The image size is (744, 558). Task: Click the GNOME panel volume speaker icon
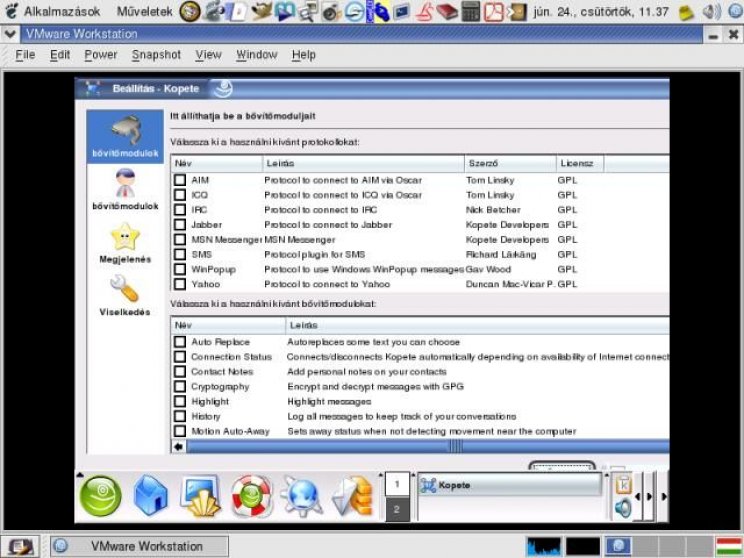point(711,11)
